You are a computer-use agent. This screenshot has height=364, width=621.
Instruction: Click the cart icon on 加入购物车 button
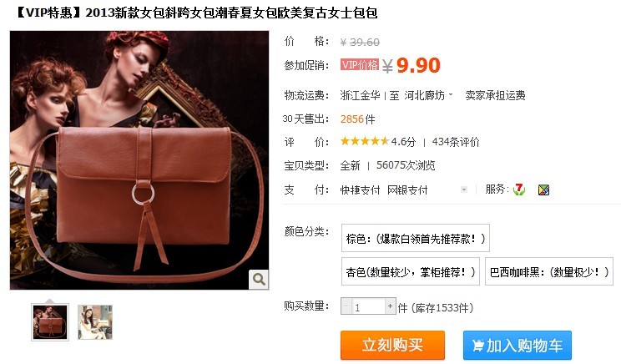point(478,346)
